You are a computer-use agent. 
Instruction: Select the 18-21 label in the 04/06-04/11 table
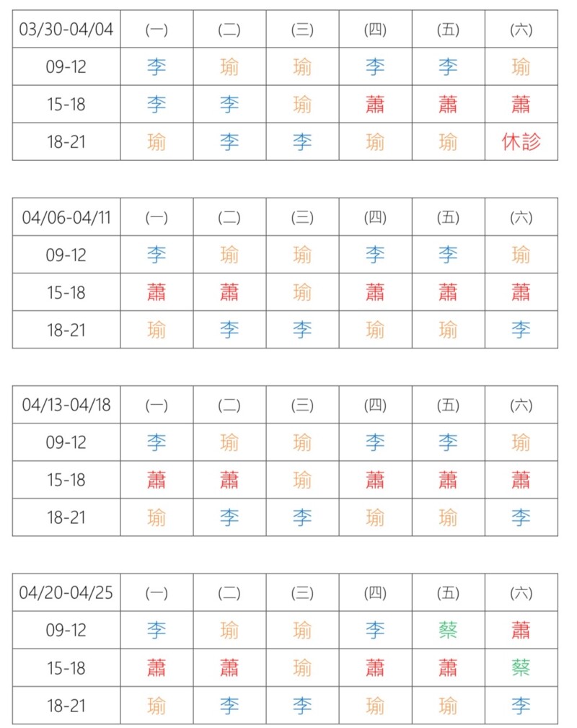(x=66, y=330)
